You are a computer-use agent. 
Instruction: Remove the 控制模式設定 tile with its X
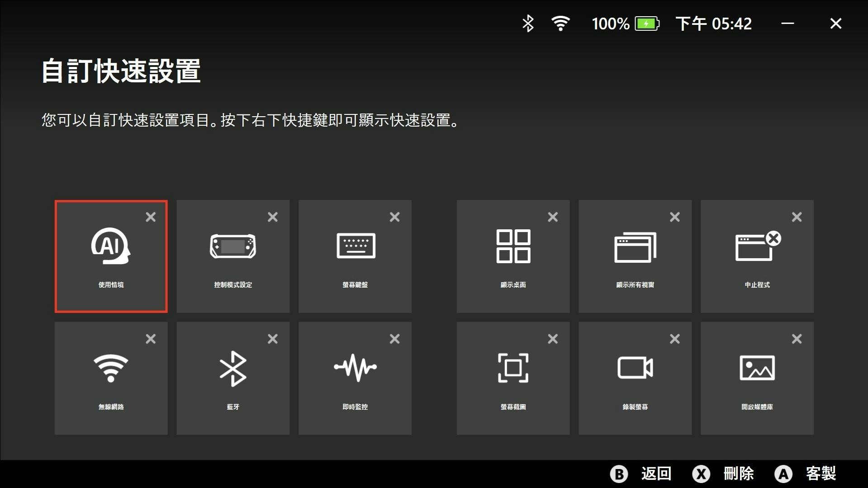click(x=273, y=217)
